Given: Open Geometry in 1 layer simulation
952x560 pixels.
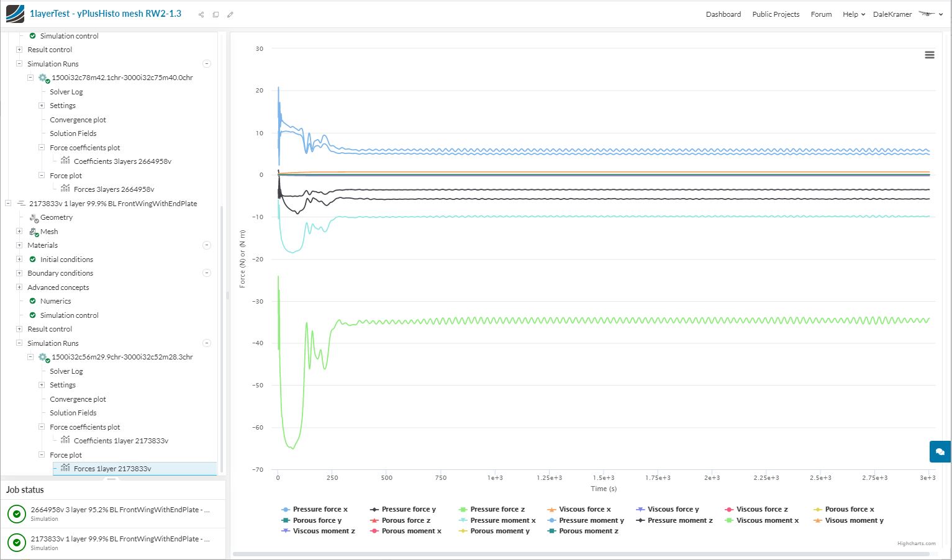Looking at the screenshot, I should [x=57, y=217].
